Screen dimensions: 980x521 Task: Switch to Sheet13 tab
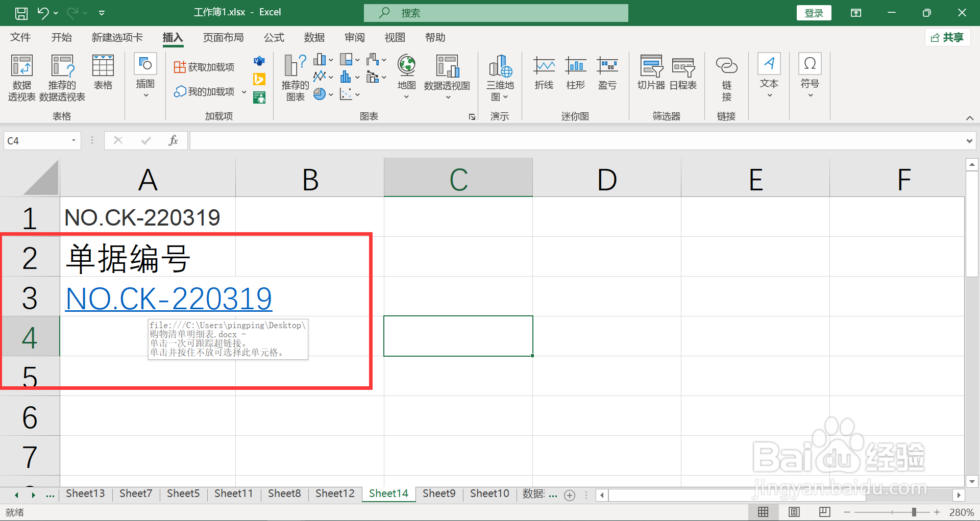[x=85, y=493]
